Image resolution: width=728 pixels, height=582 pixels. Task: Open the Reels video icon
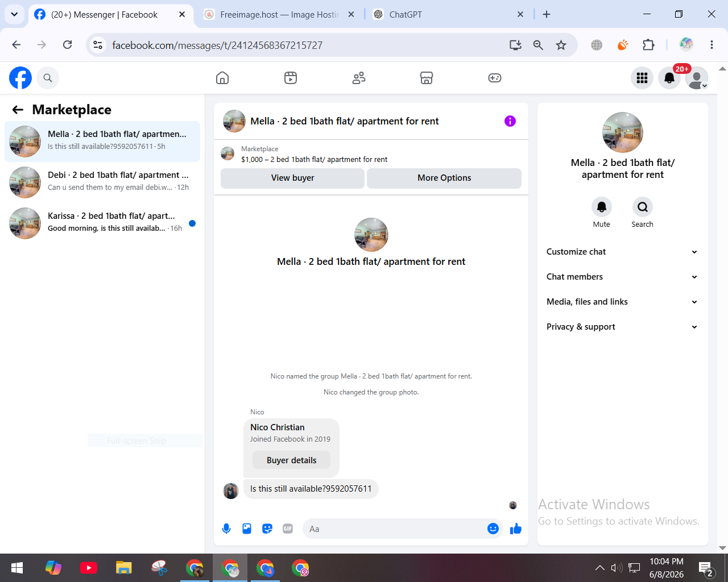[x=291, y=78]
